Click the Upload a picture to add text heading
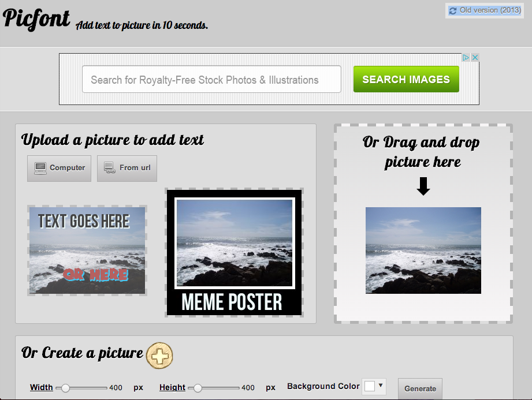Screen dimensions: 532x400 [113, 140]
